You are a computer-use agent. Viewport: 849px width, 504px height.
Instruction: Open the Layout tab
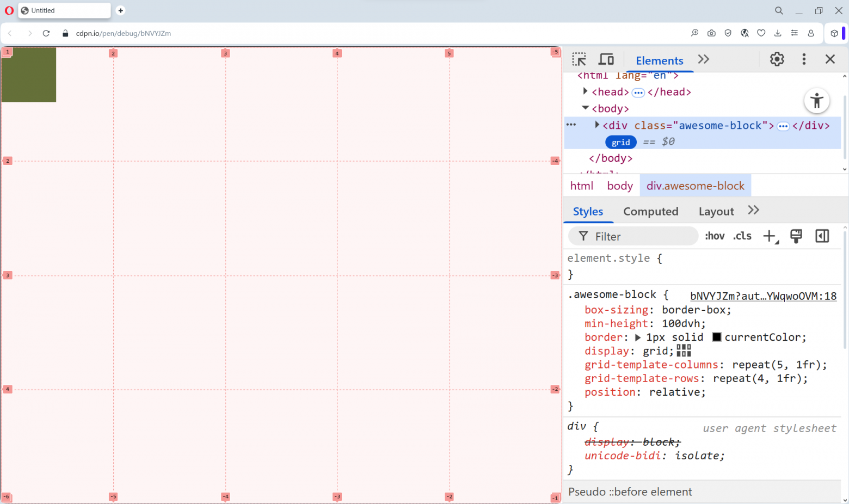pos(716,211)
